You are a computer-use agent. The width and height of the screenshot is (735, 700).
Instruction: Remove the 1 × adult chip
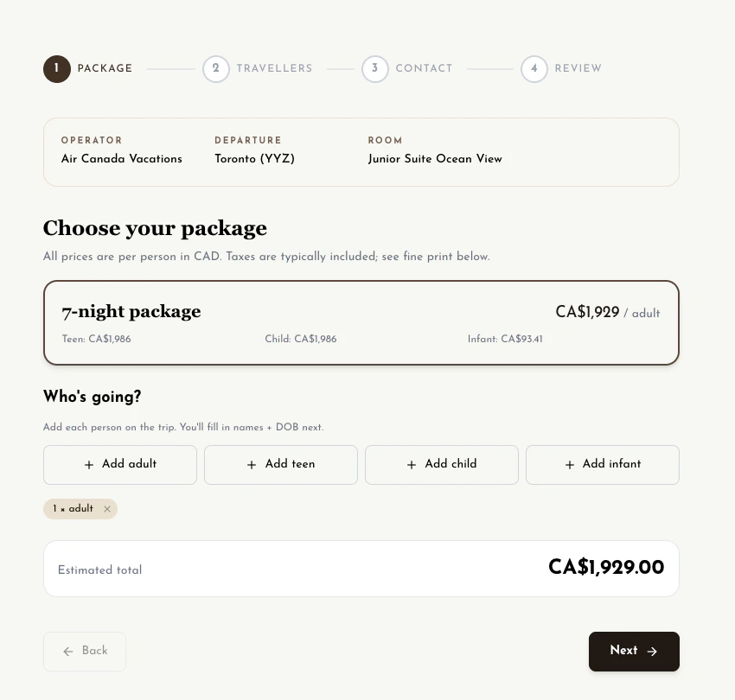pos(107,509)
